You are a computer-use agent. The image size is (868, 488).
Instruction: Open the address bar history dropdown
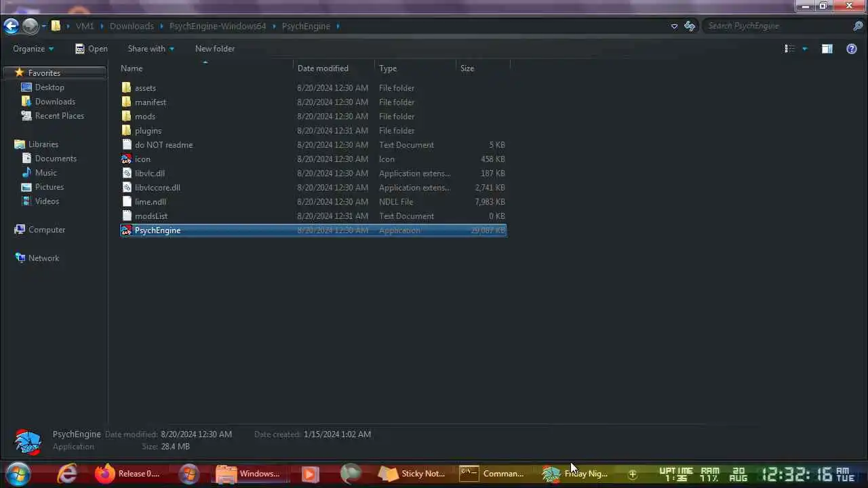point(674,26)
